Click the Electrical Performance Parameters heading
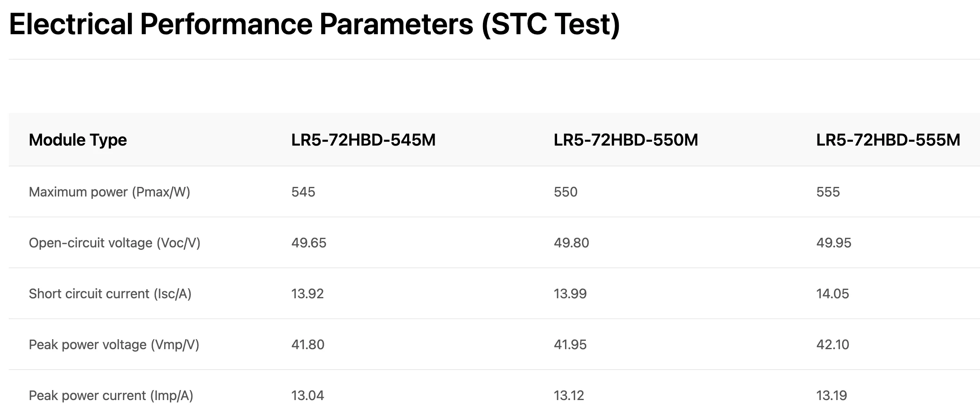 pyautogui.click(x=315, y=24)
